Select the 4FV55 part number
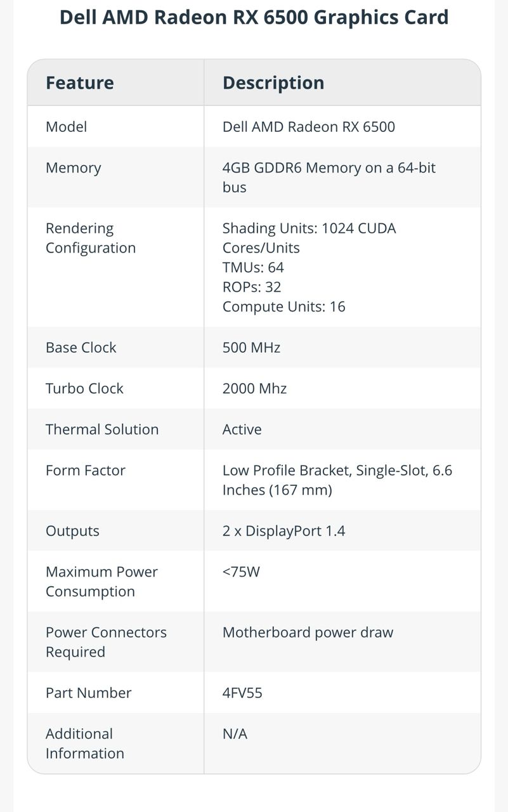 click(242, 693)
